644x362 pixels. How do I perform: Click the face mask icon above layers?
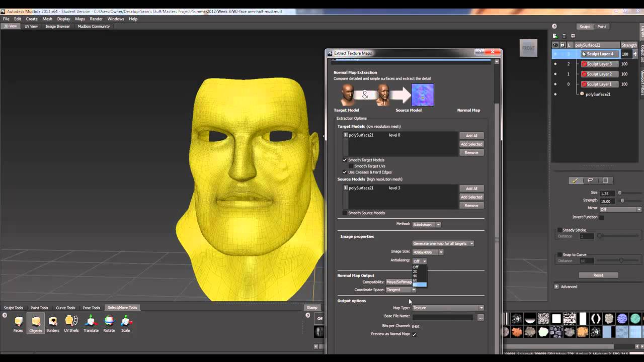pyautogui.click(x=573, y=36)
